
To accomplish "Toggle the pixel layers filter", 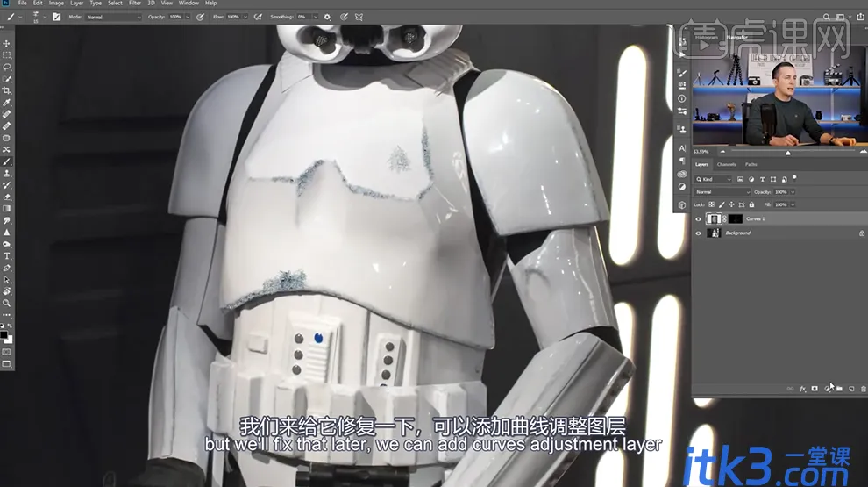I will pos(740,180).
